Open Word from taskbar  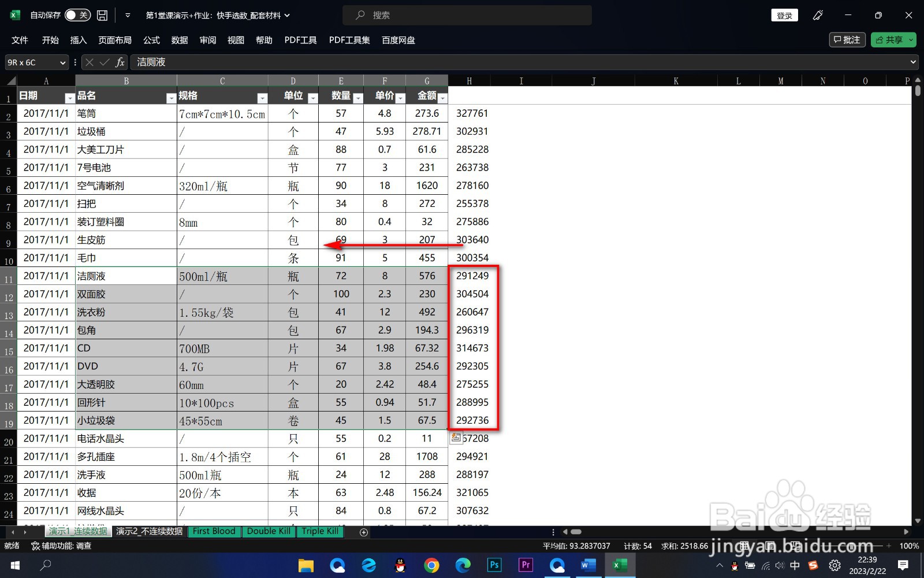click(x=588, y=565)
